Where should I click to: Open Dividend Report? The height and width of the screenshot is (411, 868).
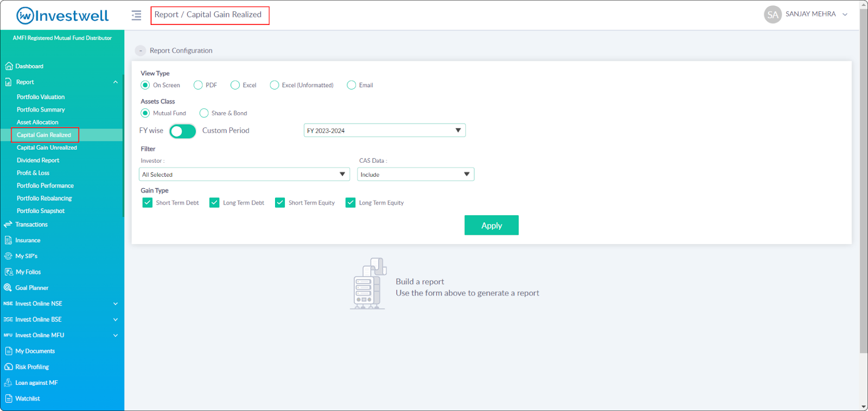coord(38,160)
